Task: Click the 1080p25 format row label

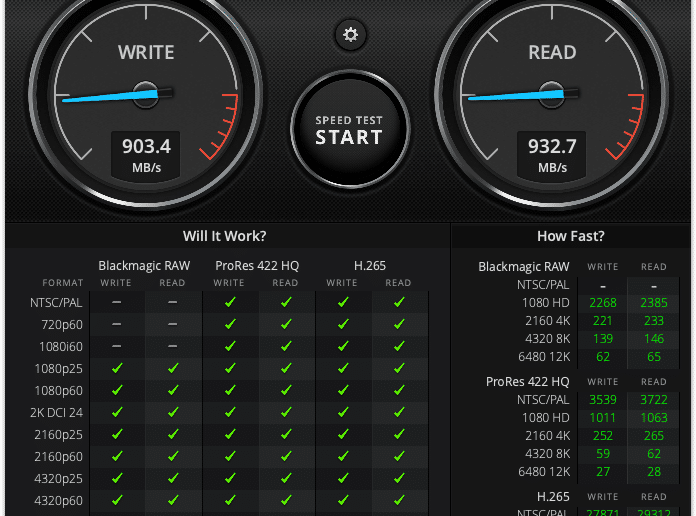Action: tap(59, 369)
